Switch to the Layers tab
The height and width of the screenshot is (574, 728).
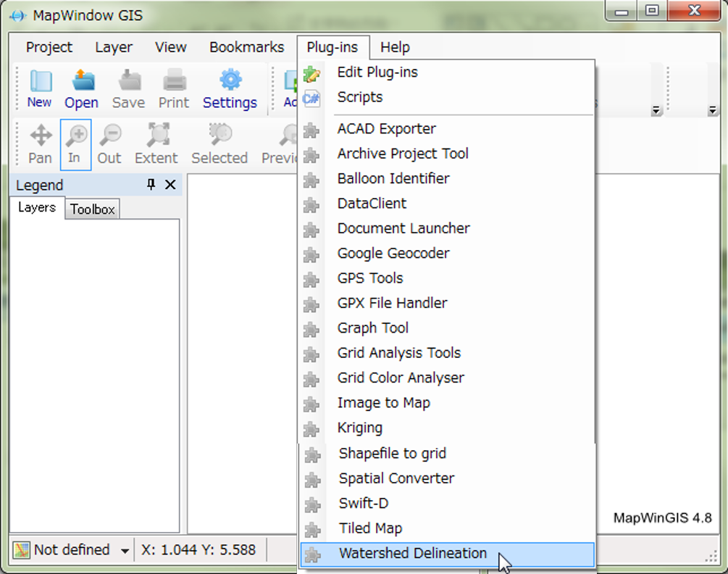pyautogui.click(x=37, y=207)
